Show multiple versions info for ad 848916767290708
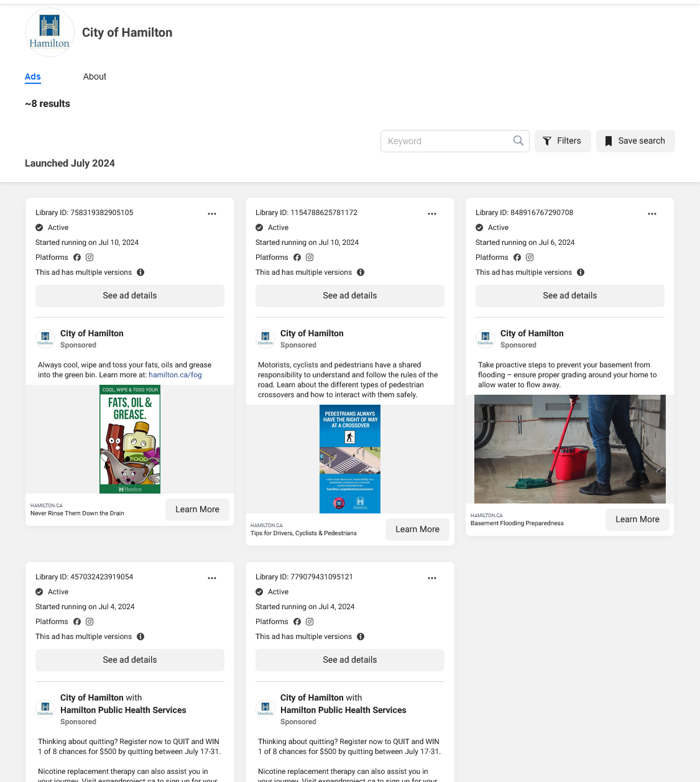This screenshot has height=782, width=700. [x=581, y=272]
